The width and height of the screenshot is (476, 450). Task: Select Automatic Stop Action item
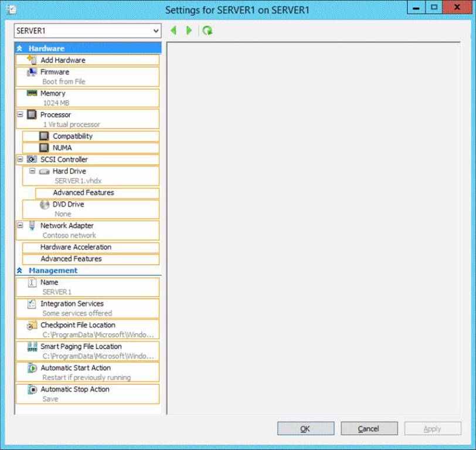[x=74, y=389]
